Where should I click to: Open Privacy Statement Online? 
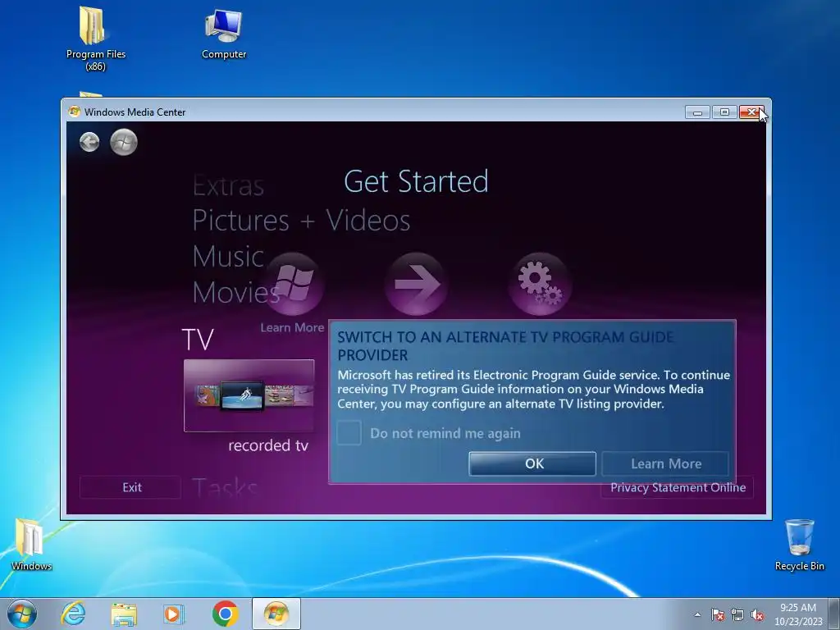click(678, 487)
